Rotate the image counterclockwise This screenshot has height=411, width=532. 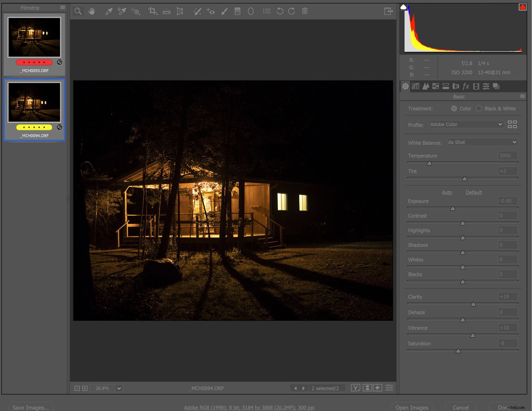click(x=280, y=11)
